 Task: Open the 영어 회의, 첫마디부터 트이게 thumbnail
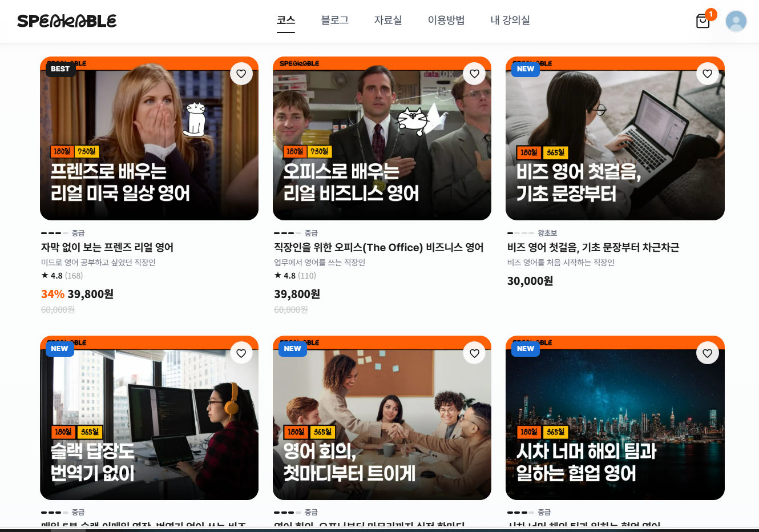tap(382, 418)
